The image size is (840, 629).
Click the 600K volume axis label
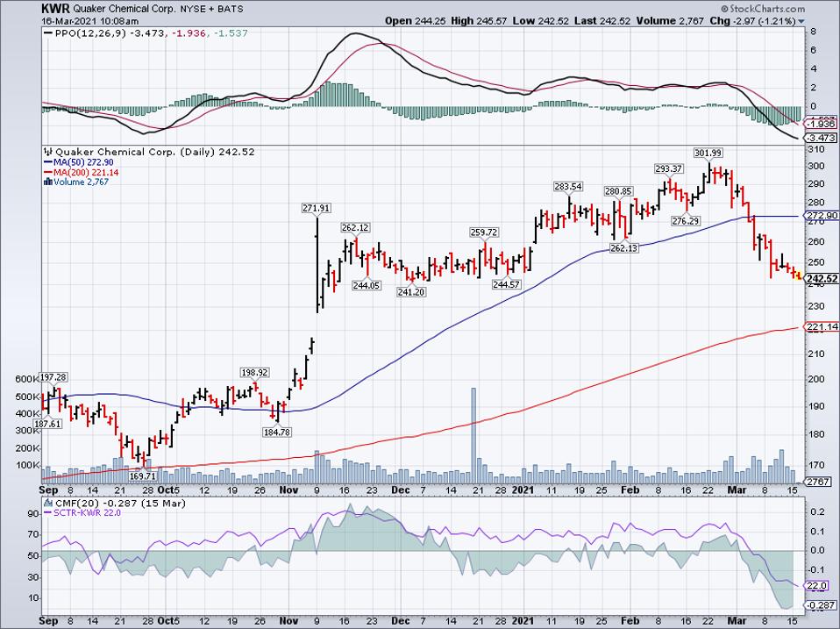(27, 379)
